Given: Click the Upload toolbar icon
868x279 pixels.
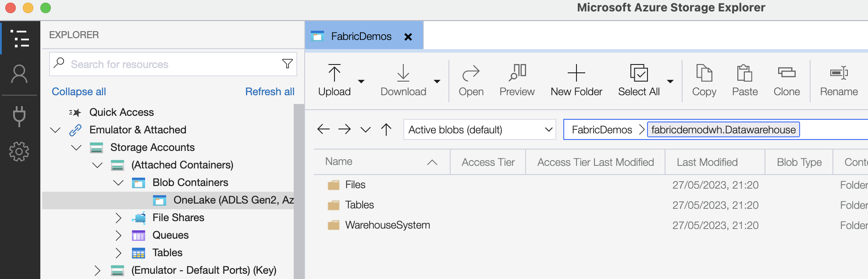Looking at the screenshot, I should tap(334, 74).
